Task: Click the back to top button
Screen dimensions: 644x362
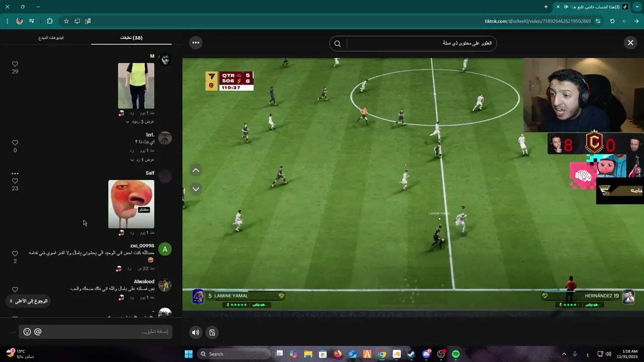Action: [x=29, y=301]
